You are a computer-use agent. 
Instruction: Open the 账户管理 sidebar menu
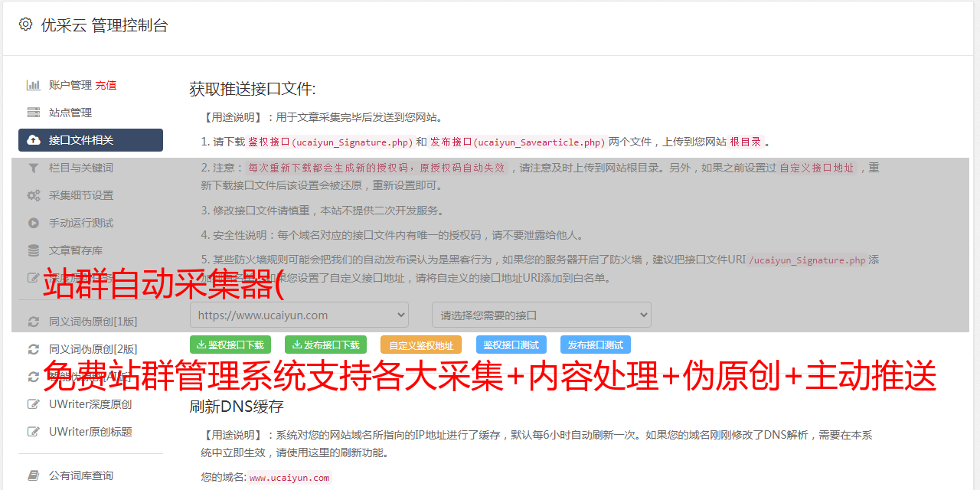tap(70, 85)
